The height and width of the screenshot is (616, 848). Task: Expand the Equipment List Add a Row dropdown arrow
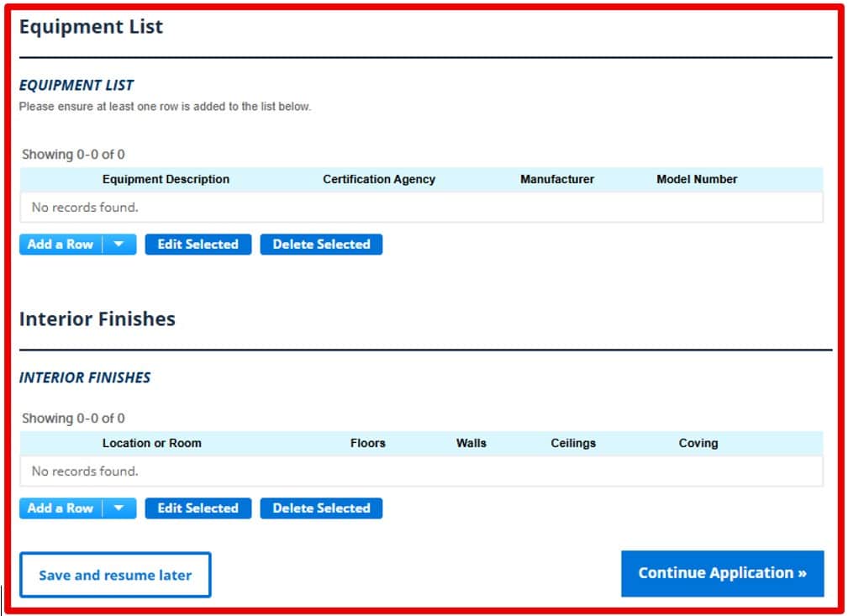tap(119, 245)
